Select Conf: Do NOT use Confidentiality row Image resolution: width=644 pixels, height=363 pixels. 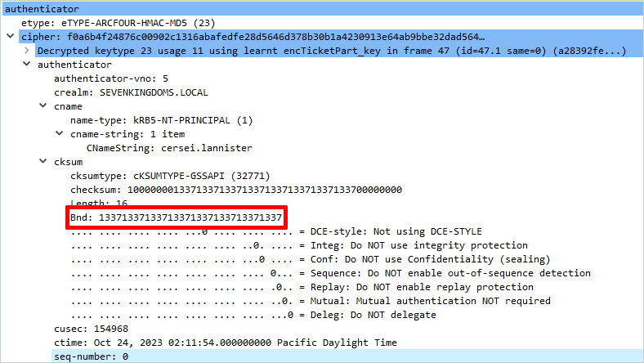[x=311, y=259]
